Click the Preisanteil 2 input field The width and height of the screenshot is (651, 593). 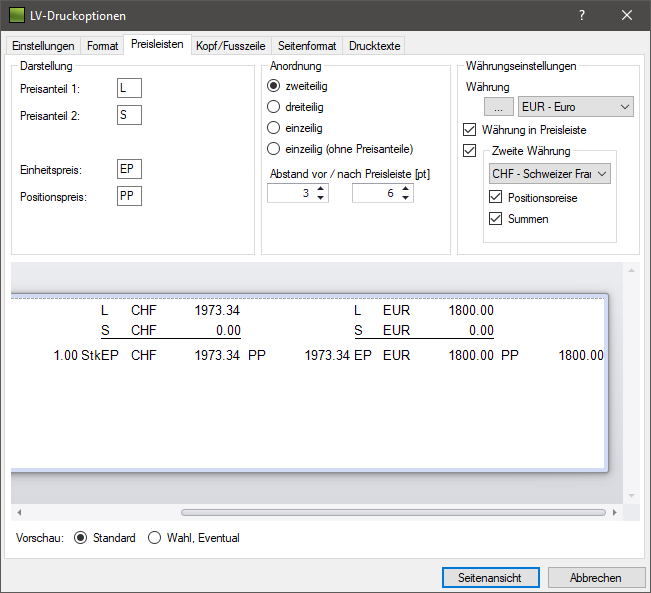tap(129, 115)
